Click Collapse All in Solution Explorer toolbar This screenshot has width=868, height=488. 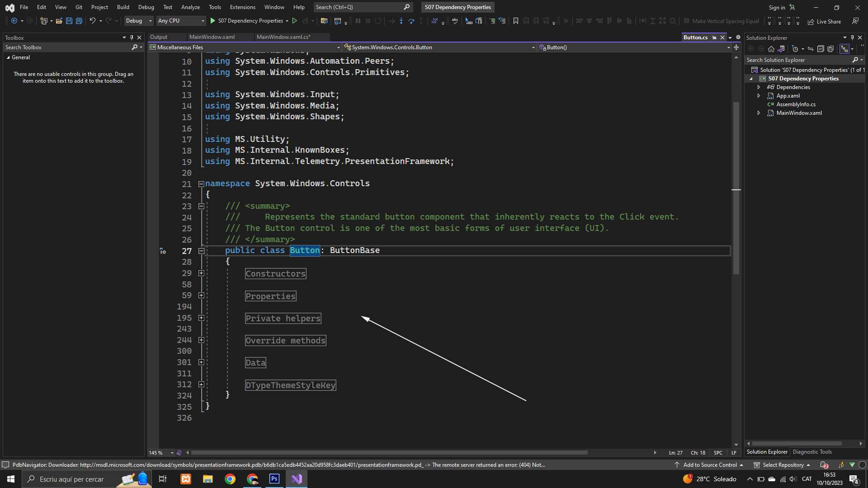click(x=821, y=49)
